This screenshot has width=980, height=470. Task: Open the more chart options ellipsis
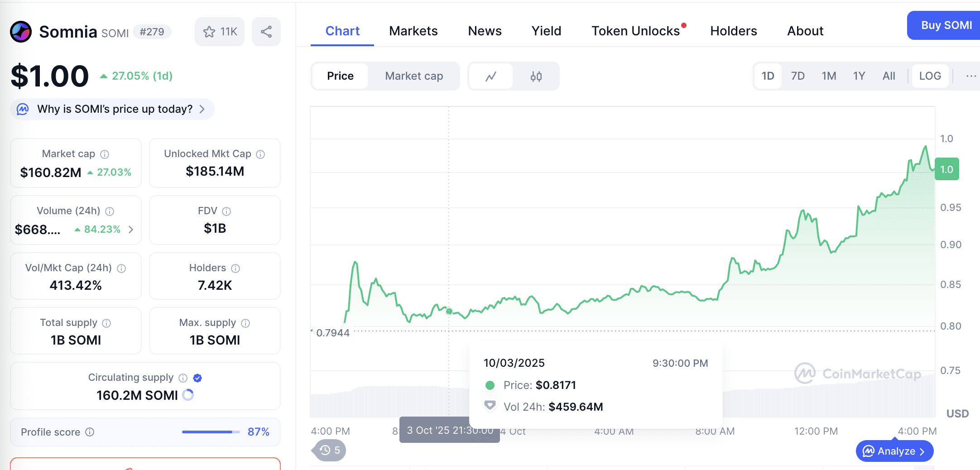971,76
